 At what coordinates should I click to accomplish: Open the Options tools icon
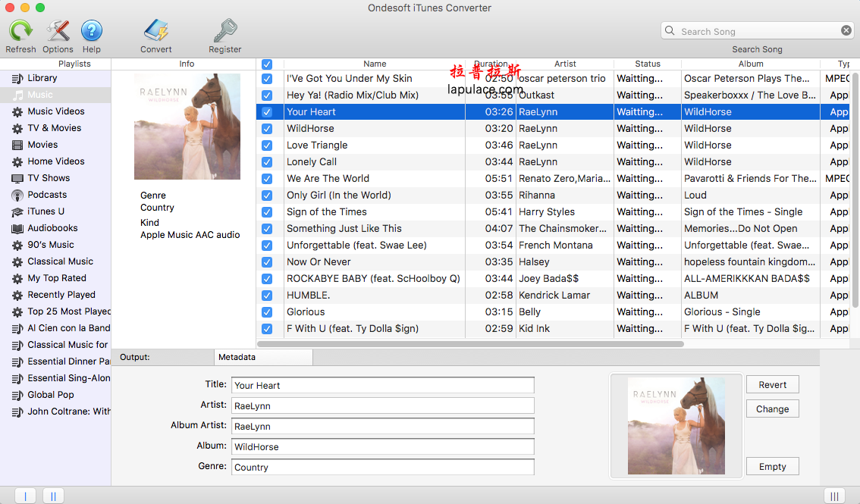point(58,30)
